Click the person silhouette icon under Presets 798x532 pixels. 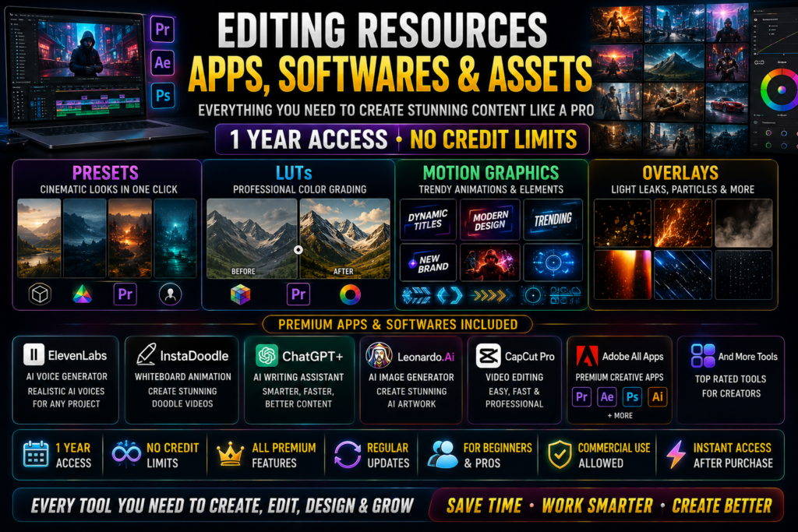pyautogui.click(x=170, y=294)
